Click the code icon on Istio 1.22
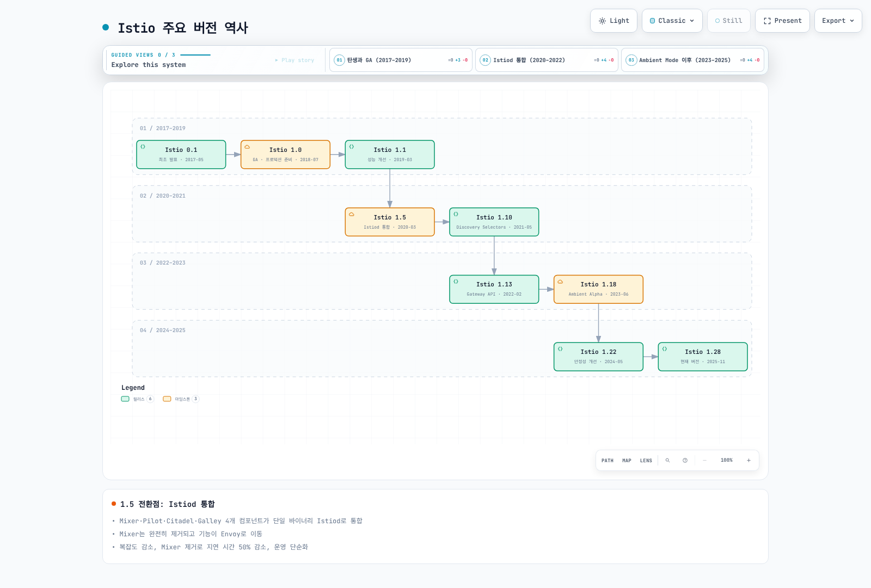The width and height of the screenshot is (871, 588). pos(560,349)
